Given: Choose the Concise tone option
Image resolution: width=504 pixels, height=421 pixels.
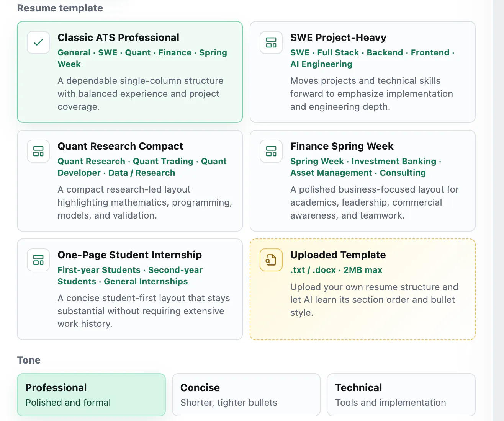Looking at the screenshot, I should pyautogui.click(x=246, y=395).
